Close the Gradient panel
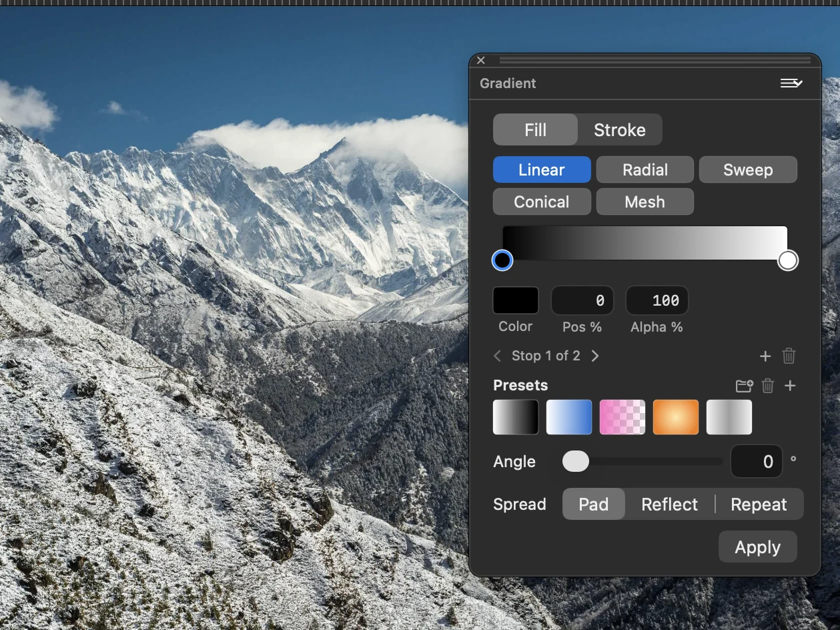Image resolution: width=840 pixels, height=630 pixels. (481, 60)
